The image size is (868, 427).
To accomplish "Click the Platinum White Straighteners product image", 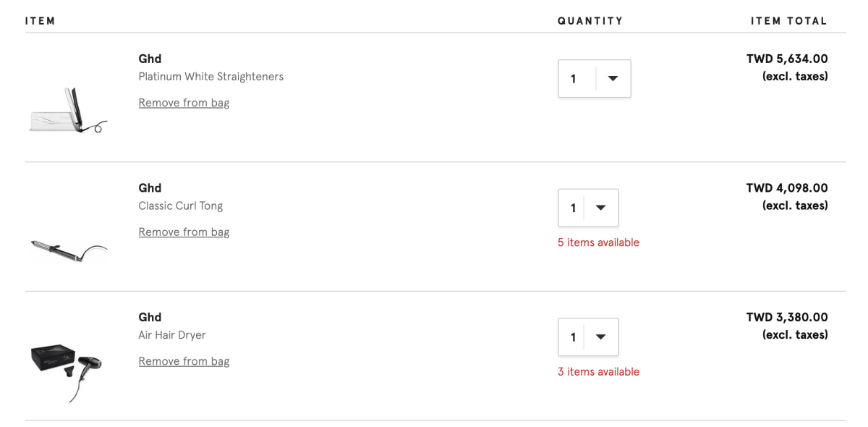I will (68, 111).
